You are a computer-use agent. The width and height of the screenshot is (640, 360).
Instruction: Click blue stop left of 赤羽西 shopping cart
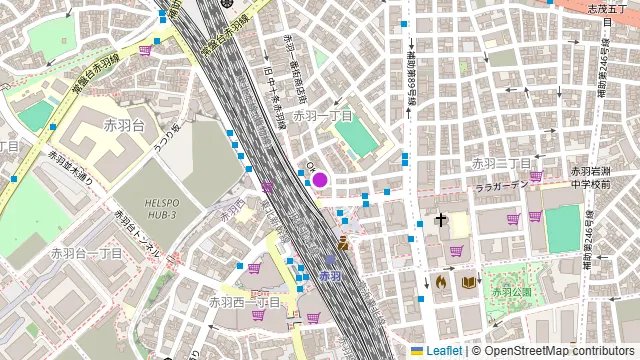point(240,266)
